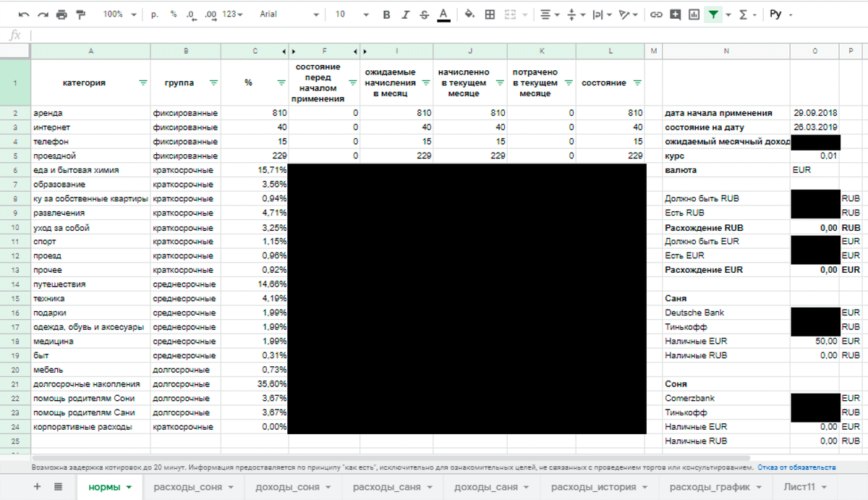Viewport: 868px width, 500px height.
Task: Insert a link
Action: point(656,14)
